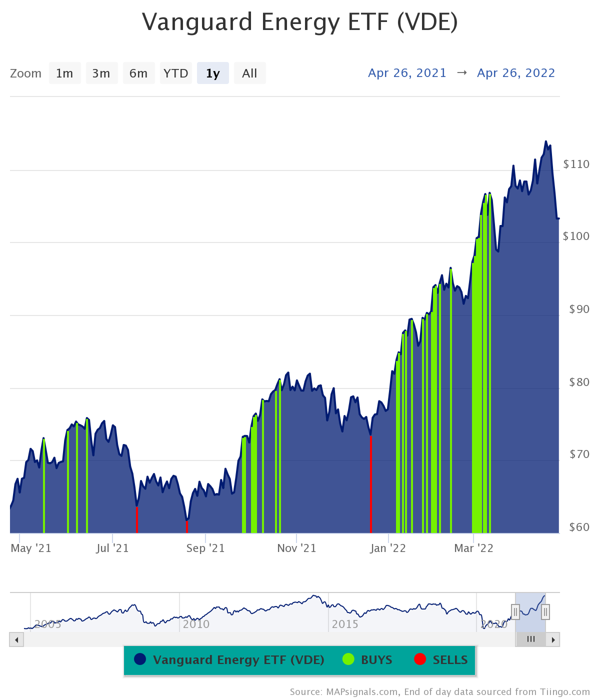600x700 pixels.
Task: Click the navigator scroll right arrow
Action: tap(553, 639)
